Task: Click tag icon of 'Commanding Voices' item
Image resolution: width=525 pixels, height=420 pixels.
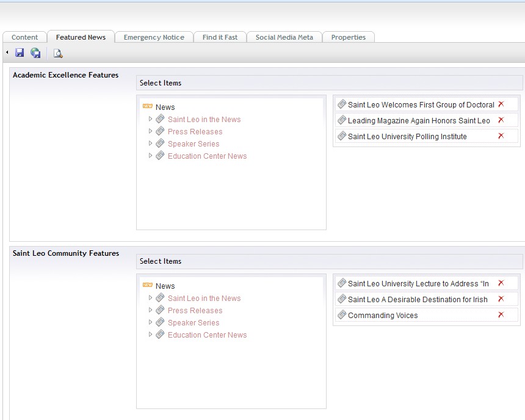Action: [x=342, y=314]
